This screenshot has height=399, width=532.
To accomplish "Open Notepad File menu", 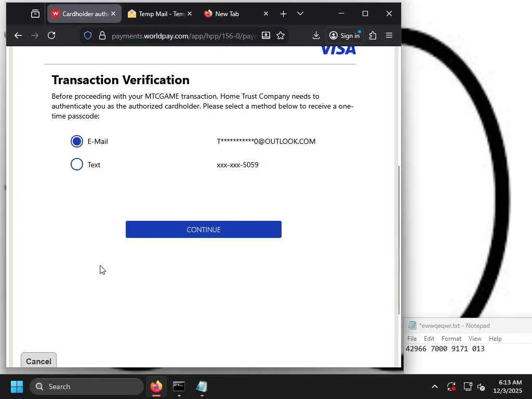I will click(x=412, y=339).
